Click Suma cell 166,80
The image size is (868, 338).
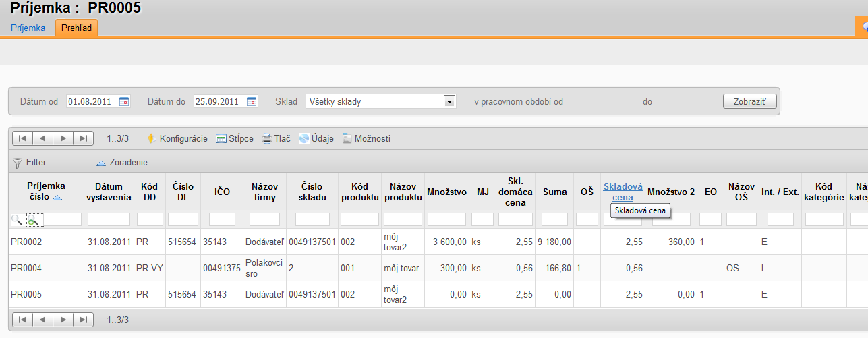(x=555, y=268)
